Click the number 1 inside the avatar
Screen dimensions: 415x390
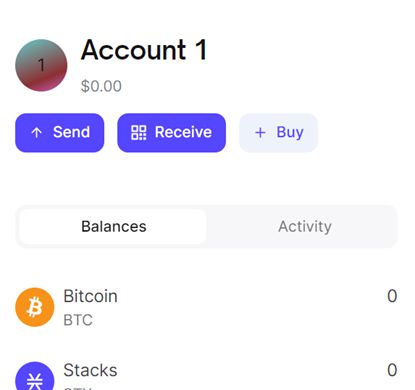coord(41,65)
